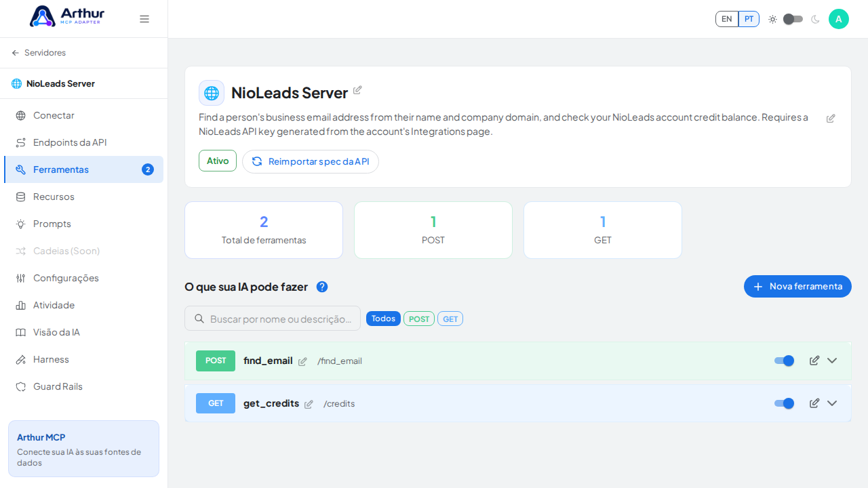
Task: Switch language to EN
Action: (x=727, y=19)
